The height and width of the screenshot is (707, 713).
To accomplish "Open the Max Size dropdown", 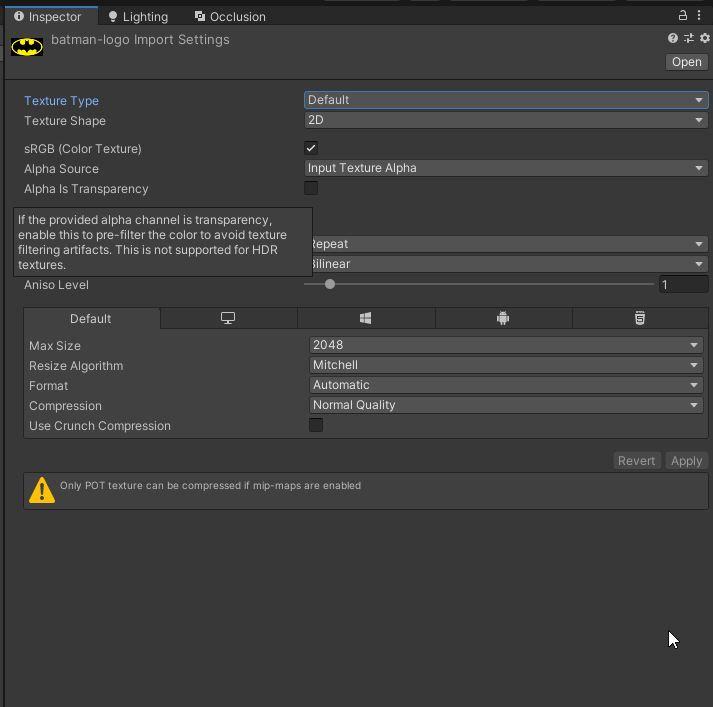I will [x=506, y=345].
